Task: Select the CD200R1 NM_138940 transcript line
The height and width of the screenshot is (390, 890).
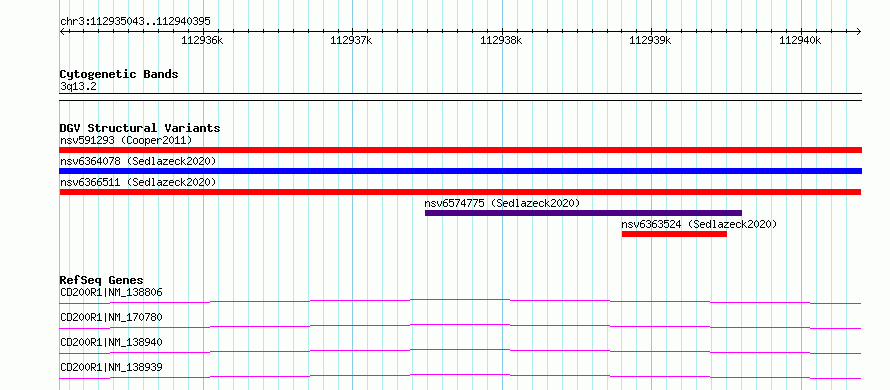Action: tap(460, 351)
